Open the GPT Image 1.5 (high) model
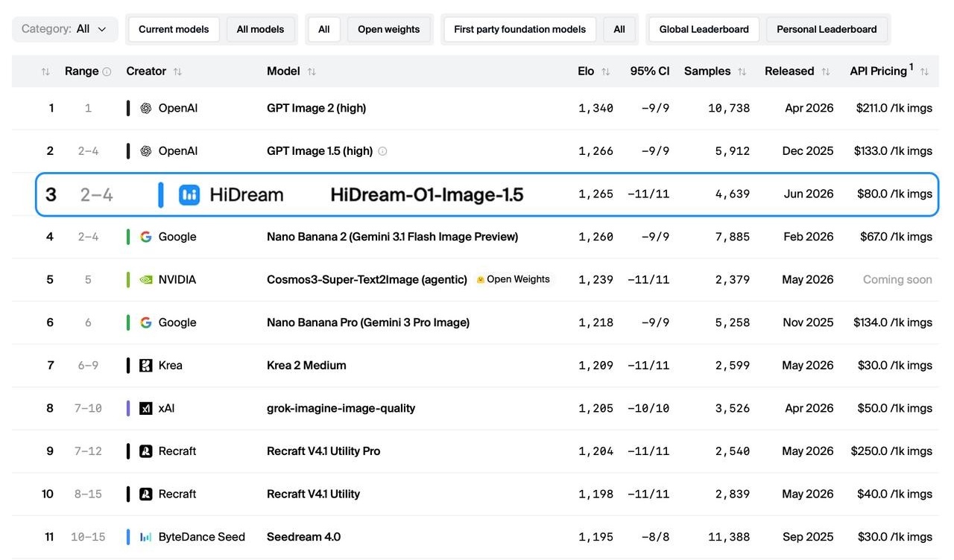The height and width of the screenshot is (560, 954). coord(320,151)
